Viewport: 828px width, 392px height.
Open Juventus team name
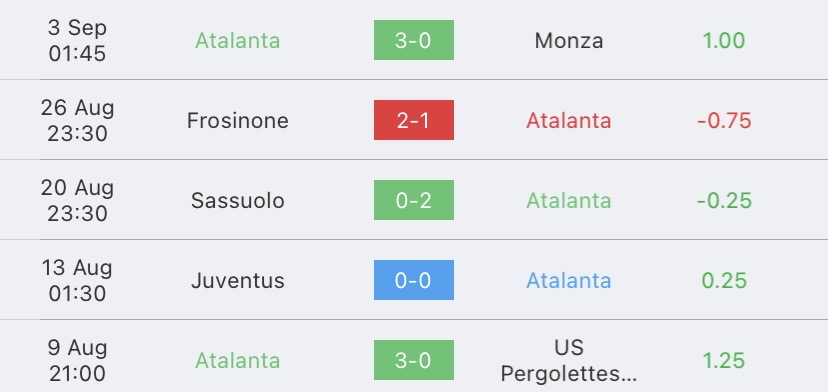238,281
